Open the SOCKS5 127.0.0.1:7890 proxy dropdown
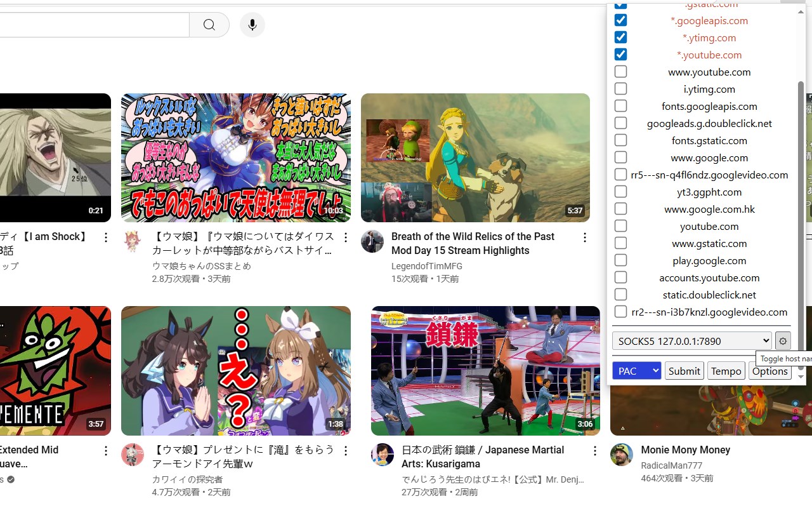Screen dimensions: 812x508 [692, 341]
